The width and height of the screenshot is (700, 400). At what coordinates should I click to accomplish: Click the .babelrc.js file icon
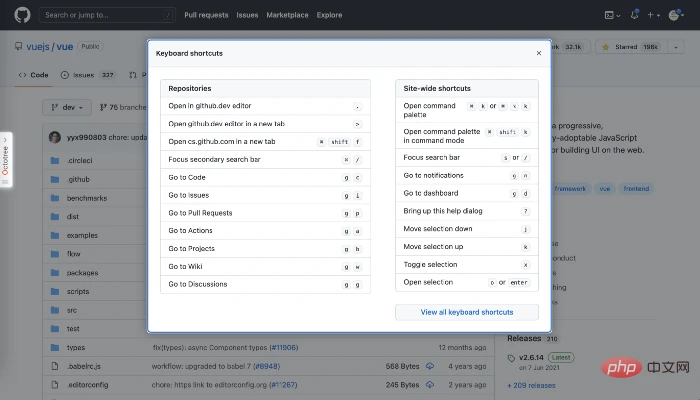(x=54, y=365)
